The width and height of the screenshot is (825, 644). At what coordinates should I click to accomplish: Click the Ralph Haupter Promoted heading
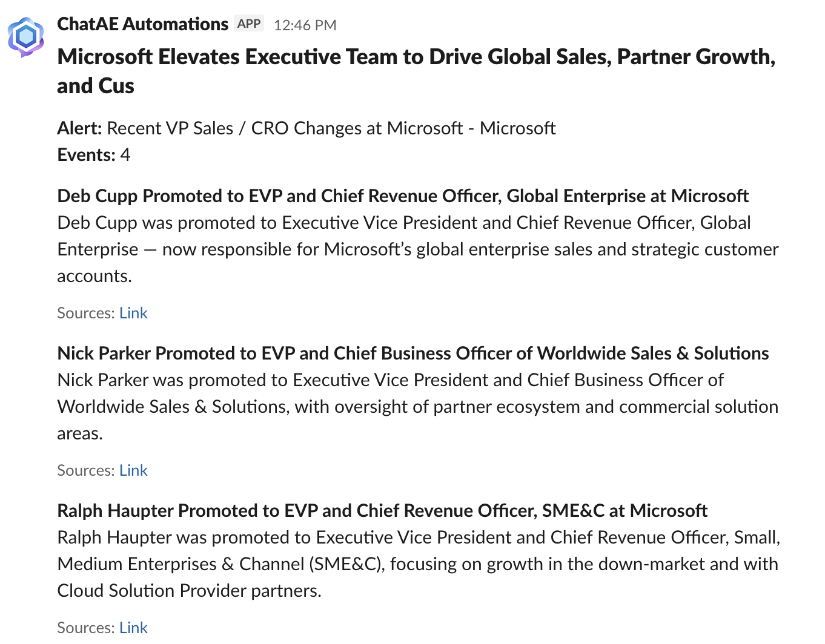382,511
